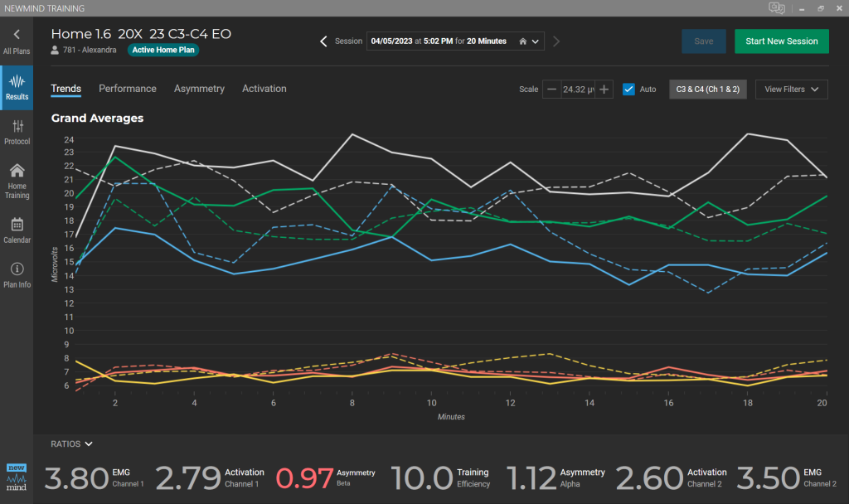
Task: Toggle the Auto scale checkbox
Action: coord(628,90)
